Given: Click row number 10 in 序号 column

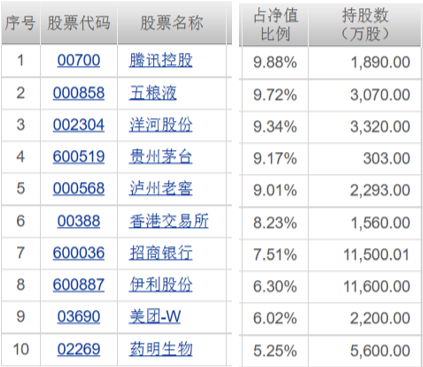Looking at the screenshot, I should (21, 349).
